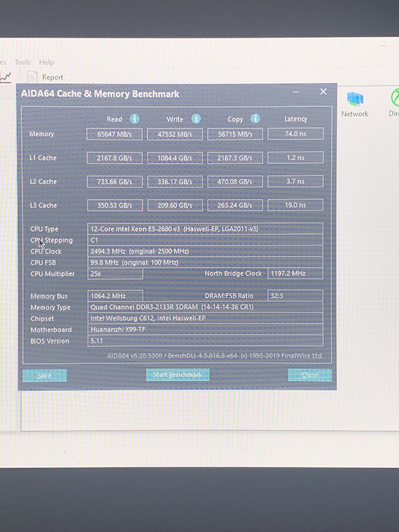The width and height of the screenshot is (399, 532).
Task: Click the CPU Type field Xeon E5-2680 v3
Action: (205, 229)
